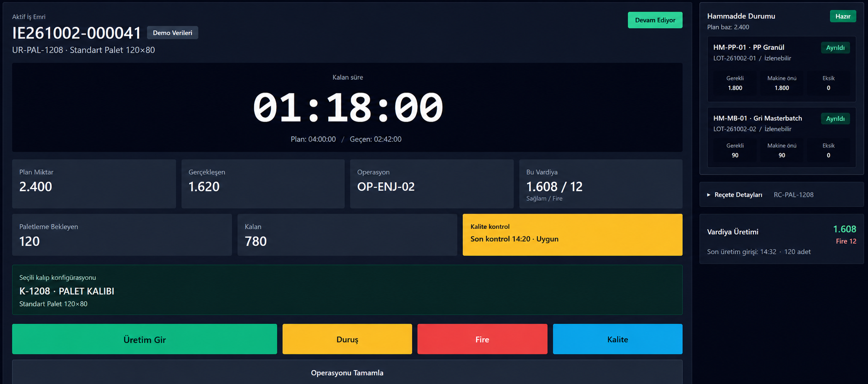The height and width of the screenshot is (384, 868).
Task: Click the Operasyon value OP-ENJ-02
Action: click(x=386, y=186)
